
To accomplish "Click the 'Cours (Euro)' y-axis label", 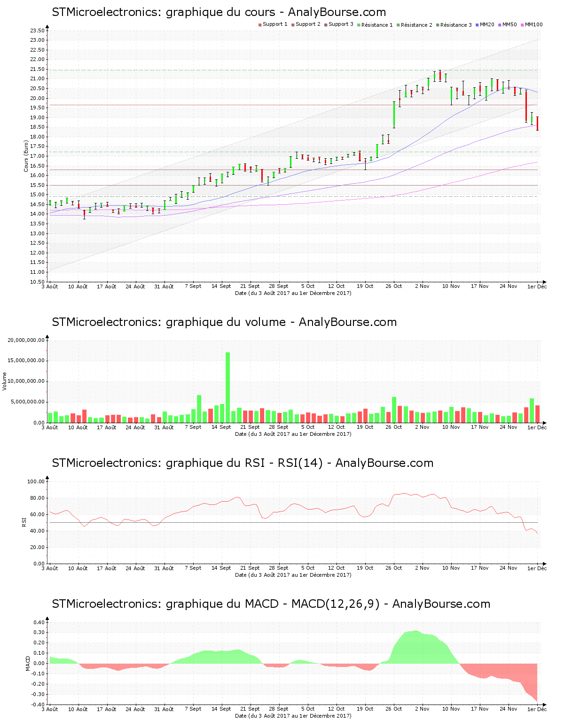I will click(26, 156).
